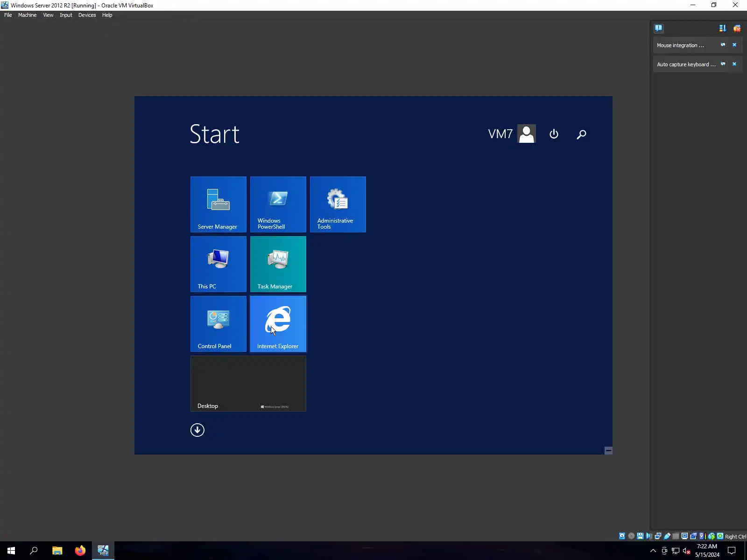
Task: Dismiss the Auto capture keyboard notification
Action: click(x=734, y=64)
